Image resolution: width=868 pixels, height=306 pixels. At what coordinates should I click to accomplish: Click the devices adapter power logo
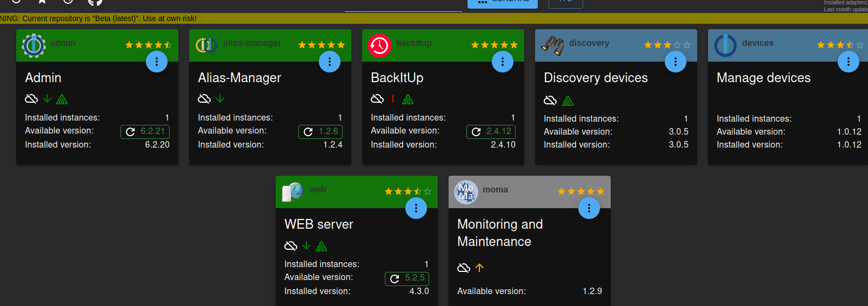click(x=725, y=45)
